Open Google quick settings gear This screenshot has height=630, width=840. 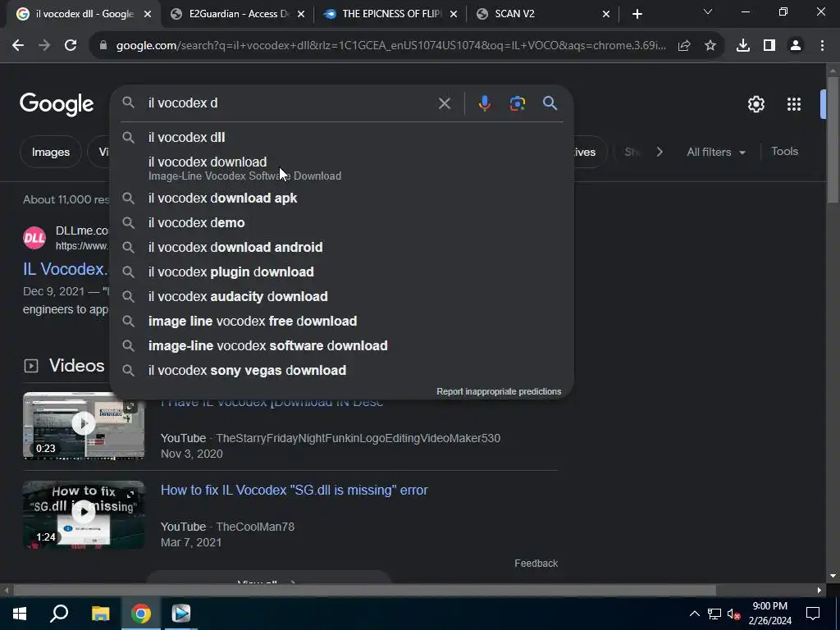point(756,104)
